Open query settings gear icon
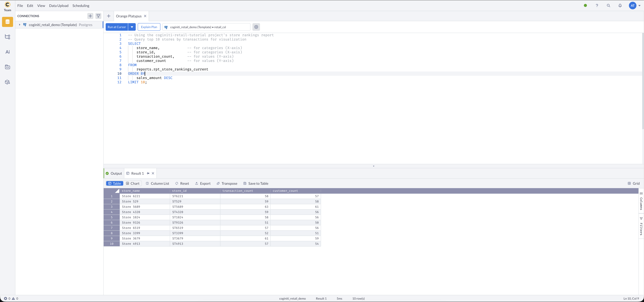The image size is (644, 302). 256,27
